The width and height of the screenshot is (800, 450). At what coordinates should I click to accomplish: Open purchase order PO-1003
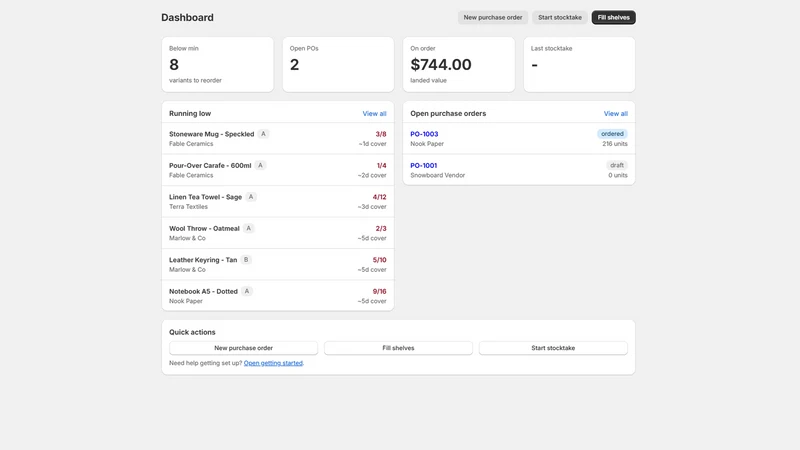[x=424, y=134]
